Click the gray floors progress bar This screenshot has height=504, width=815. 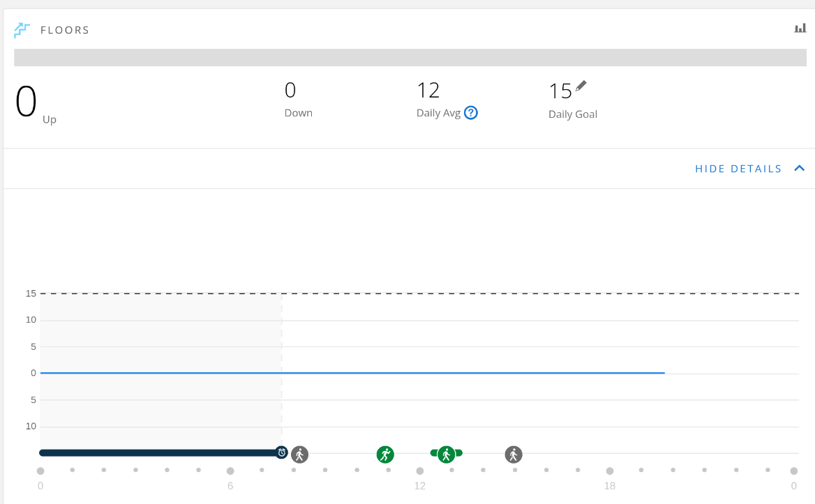410,58
